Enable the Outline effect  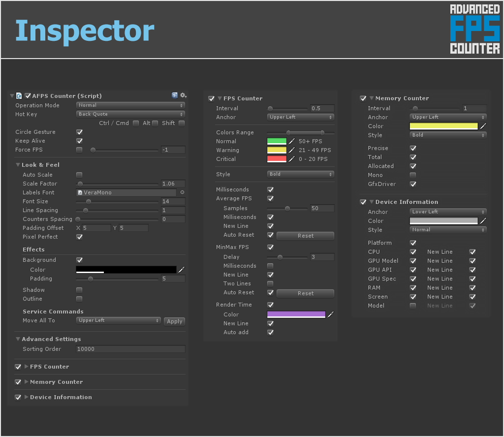pyautogui.click(x=79, y=299)
